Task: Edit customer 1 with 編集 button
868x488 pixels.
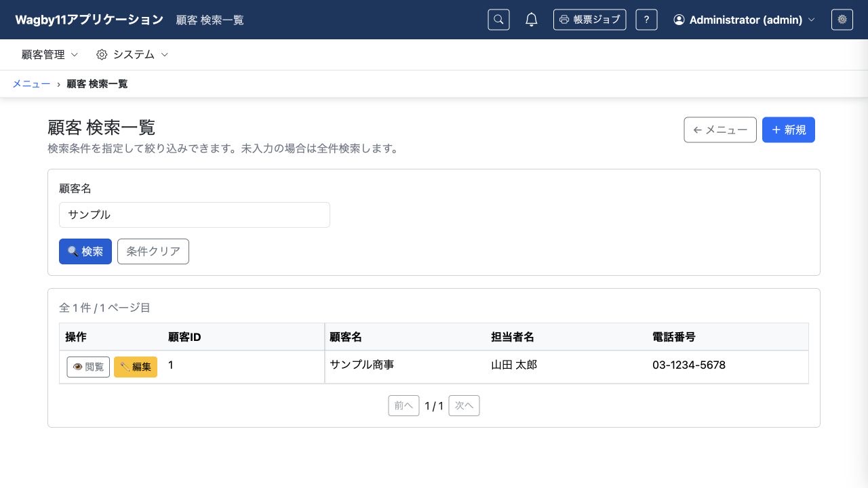Action: 136,367
